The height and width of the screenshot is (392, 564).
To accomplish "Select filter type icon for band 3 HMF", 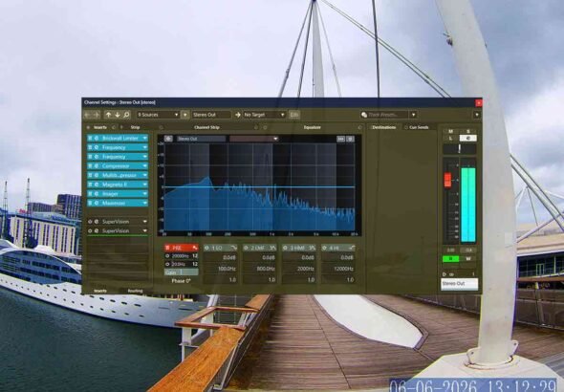I will point(312,248).
